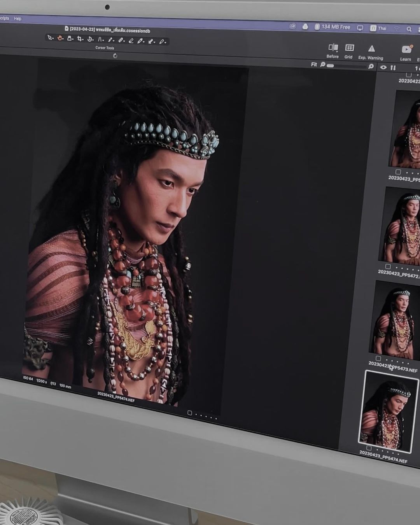Click the ISO 64 readout
Screen dimensions: 420x525
[x=28, y=378]
